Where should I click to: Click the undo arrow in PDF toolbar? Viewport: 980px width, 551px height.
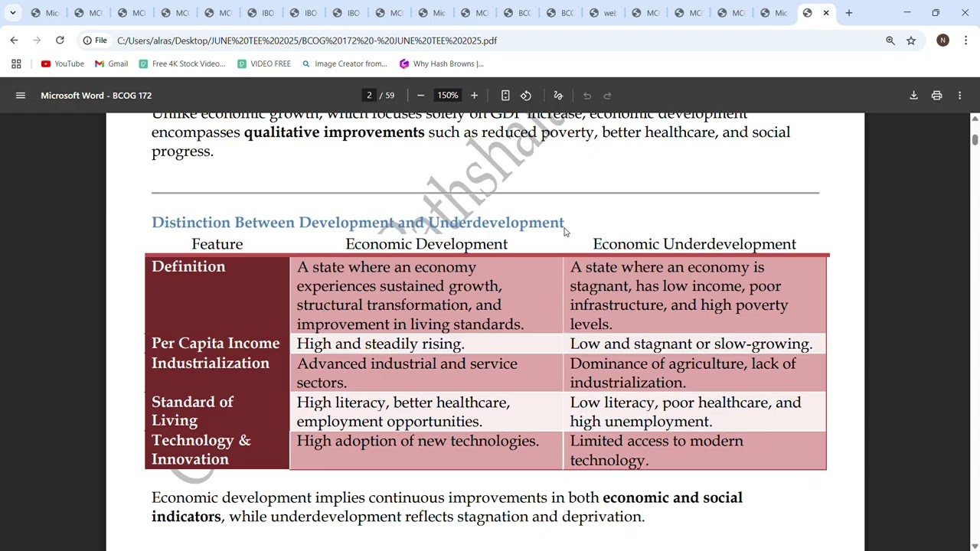[x=587, y=96]
